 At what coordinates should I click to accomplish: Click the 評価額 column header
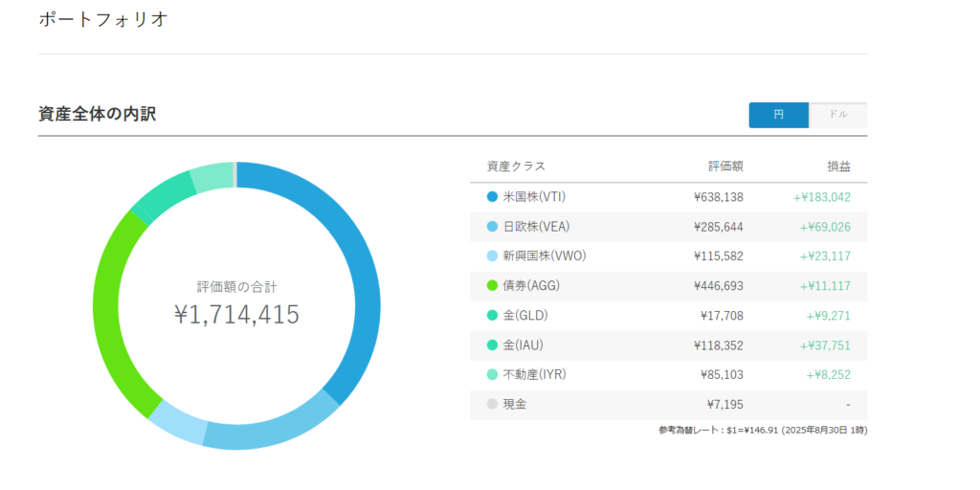(x=726, y=167)
